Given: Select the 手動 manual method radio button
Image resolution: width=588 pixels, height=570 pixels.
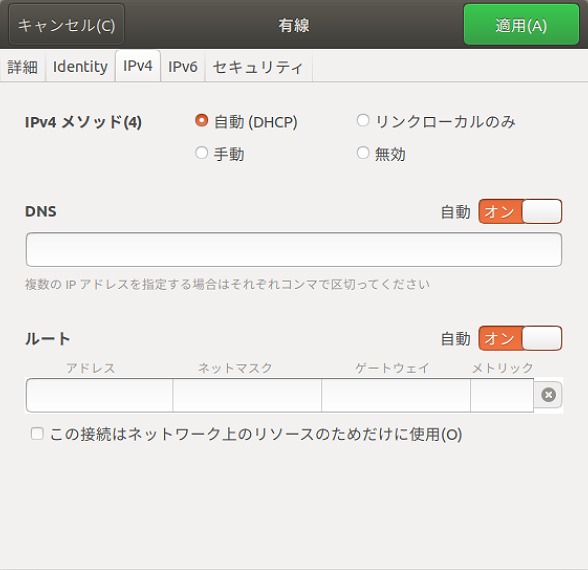Looking at the screenshot, I should pyautogui.click(x=201, y=153).
